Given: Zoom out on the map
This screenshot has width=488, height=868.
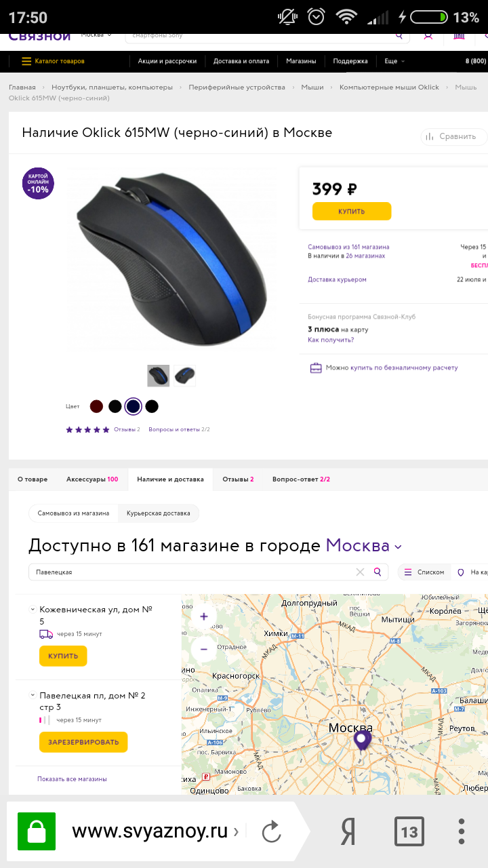Looking at the screenshot, I should pos(204,648).
